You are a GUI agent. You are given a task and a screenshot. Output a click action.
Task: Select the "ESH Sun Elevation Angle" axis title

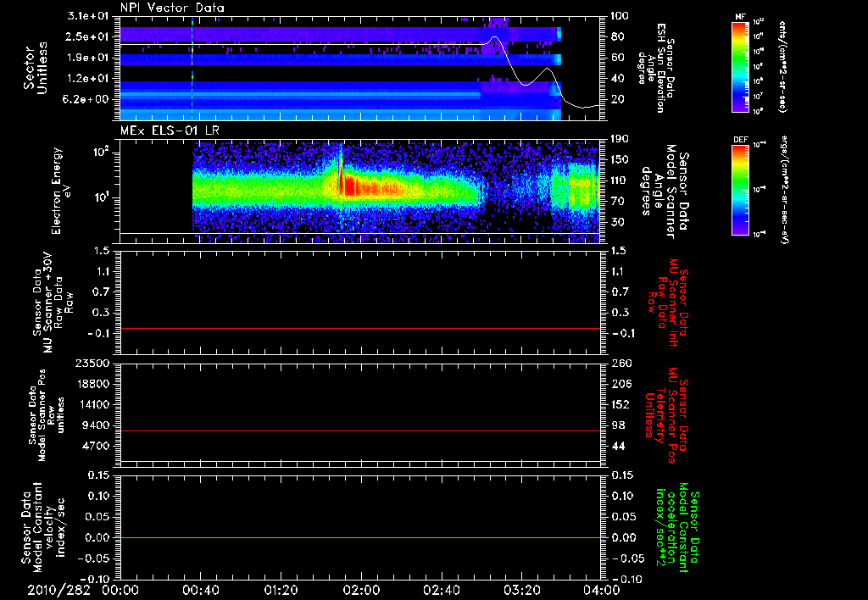coord(656,68)
